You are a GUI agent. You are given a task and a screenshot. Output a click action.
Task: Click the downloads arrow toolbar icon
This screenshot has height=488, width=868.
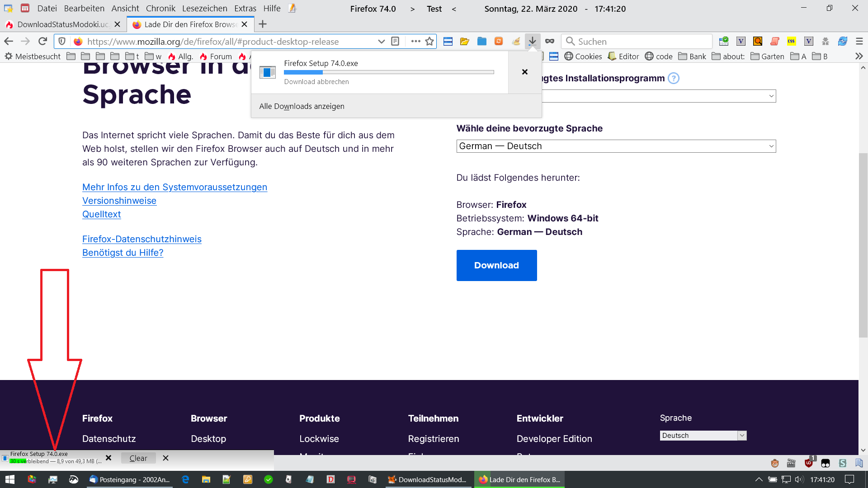(x=533, y=41)
